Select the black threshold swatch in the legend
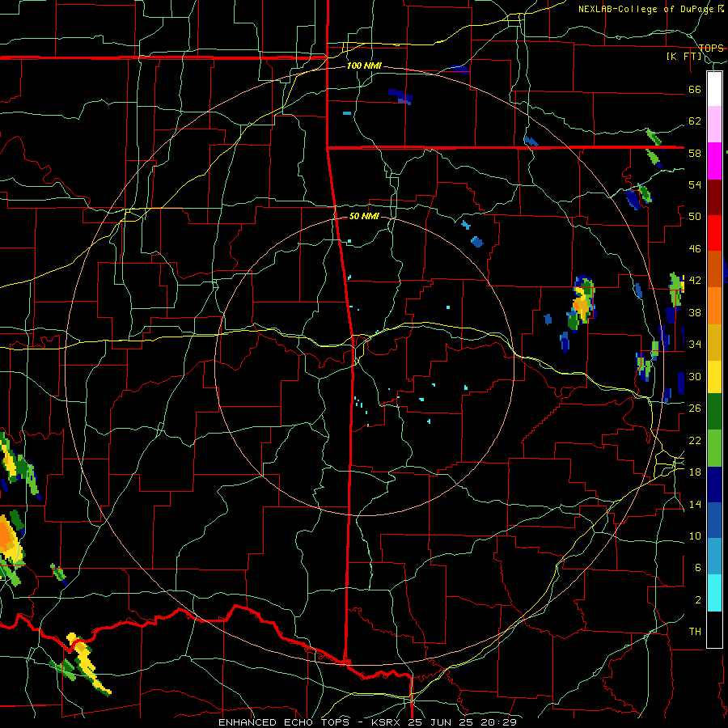The image size is (728, 728). pos(714,629)
